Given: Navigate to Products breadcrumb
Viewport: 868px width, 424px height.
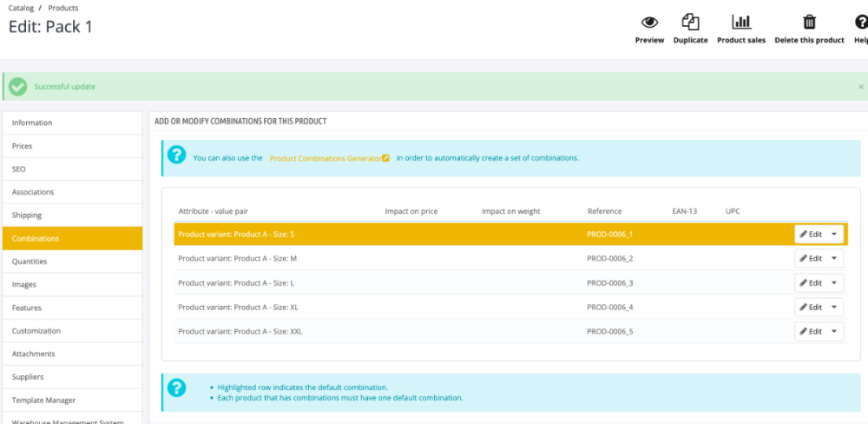Looking at the screenshot, I should (63, 9).
